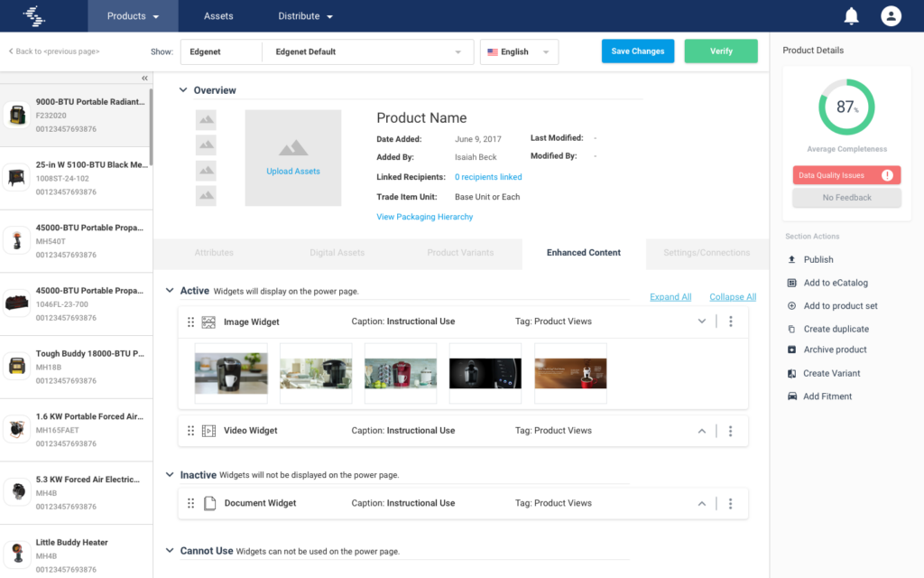The width and height of the screenshot is (924, 578).
Task: Go to the Assets menu
Action: click(218, 16)
